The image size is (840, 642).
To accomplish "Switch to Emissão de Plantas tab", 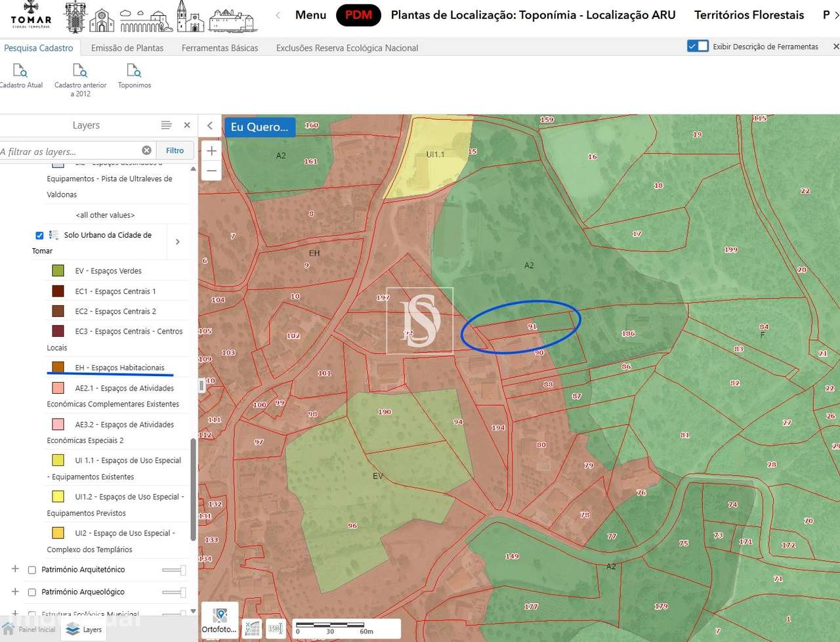I will click(127, 48).
